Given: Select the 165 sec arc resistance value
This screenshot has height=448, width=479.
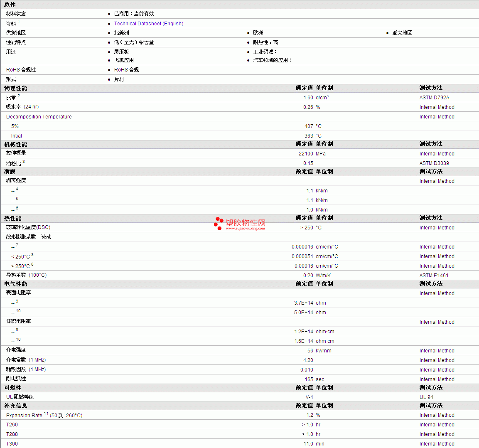Looking at the screenshot, I should click(x=314, y=379).
